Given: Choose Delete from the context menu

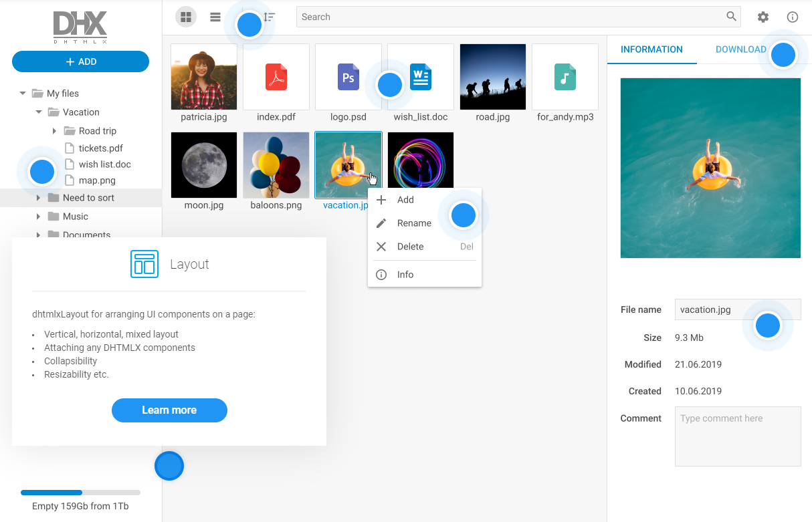Looking at the screenshot, I should [410, 247].
